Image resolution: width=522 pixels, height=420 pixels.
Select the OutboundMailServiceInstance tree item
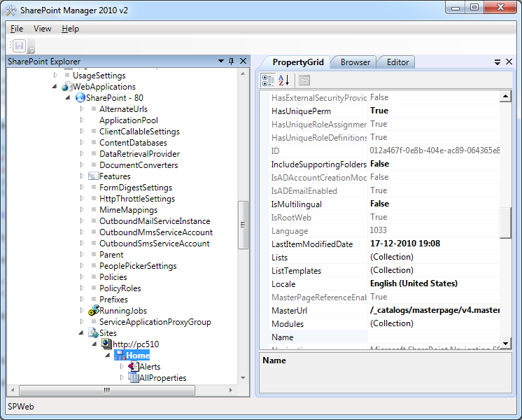pos(155,221)
